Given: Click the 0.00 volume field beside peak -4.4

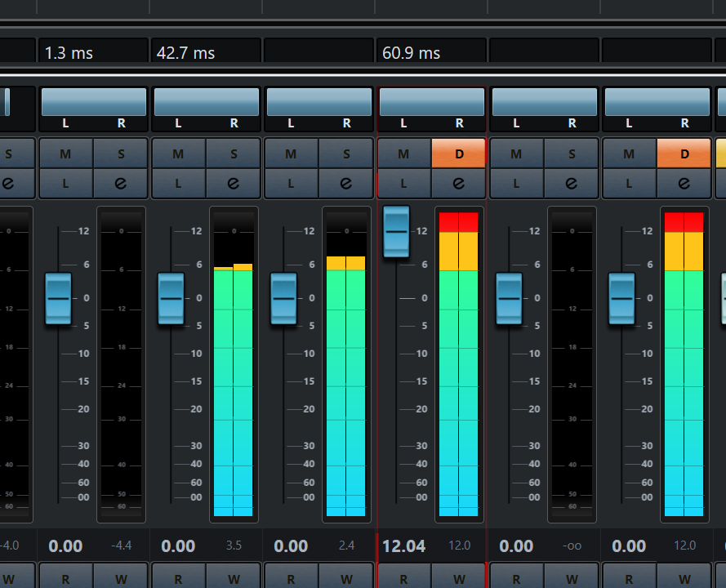Looking at the screenshot, I should 65,546.
